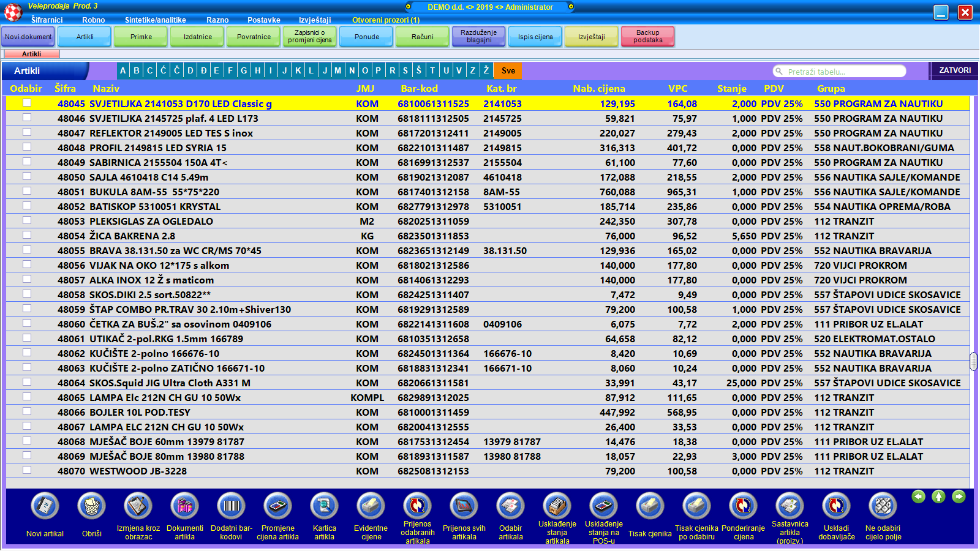Image resolution: width=980 pixels, height=551 pixels.
Task: Click the vertical scrollbar handle of table
Action: (973, 361)
